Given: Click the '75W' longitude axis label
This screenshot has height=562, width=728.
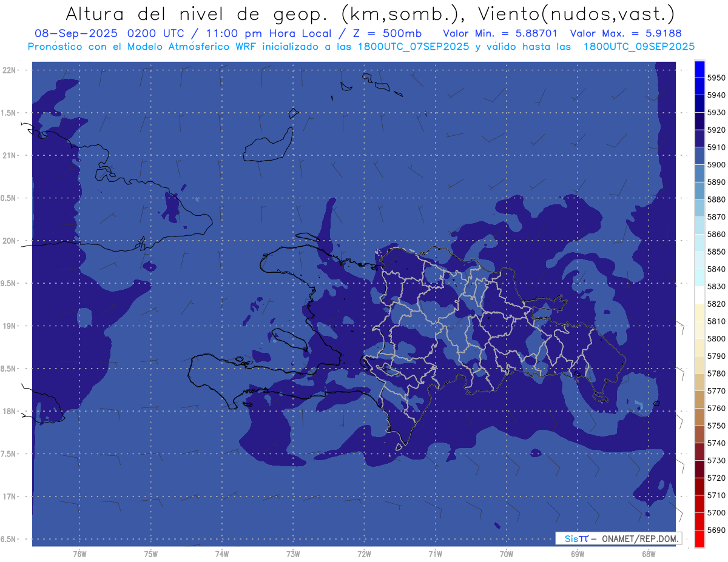Looking at the screenshot, I should pos(150,554).
